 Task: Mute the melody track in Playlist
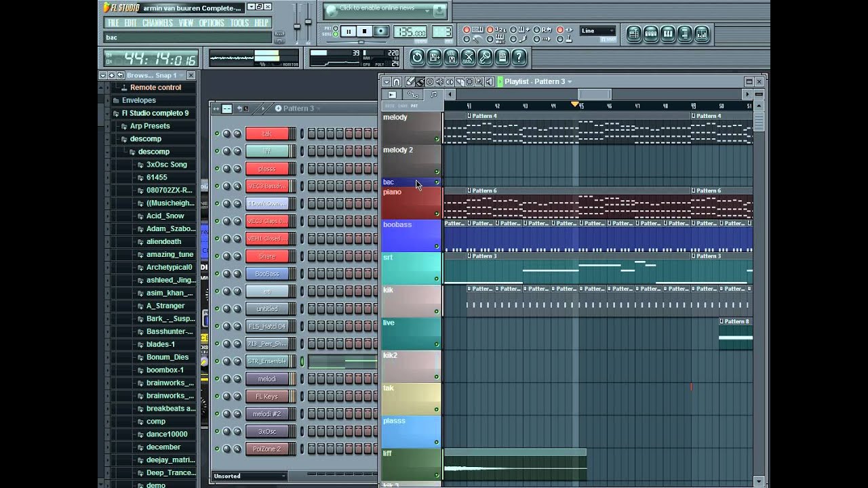click(x=437, y=139)
